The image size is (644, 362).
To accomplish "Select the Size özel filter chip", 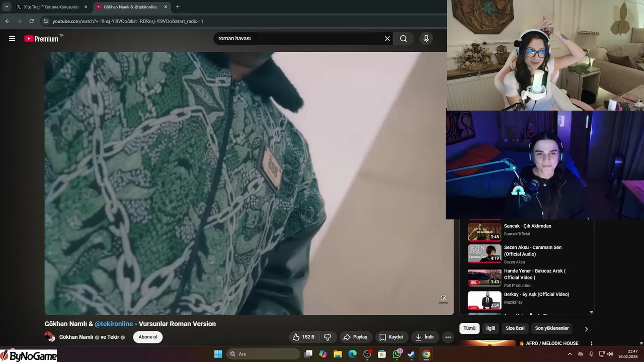I will click(515, 328).
